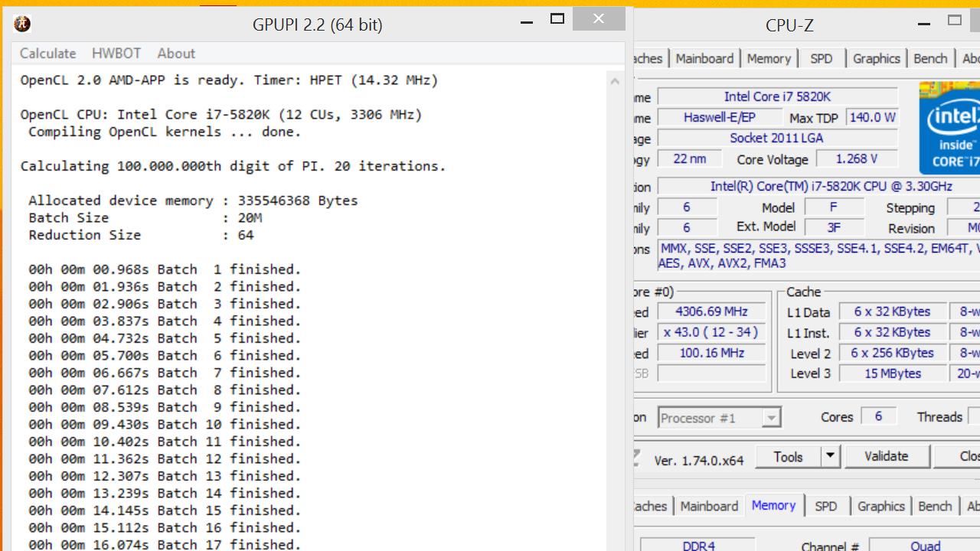Click the Level 2 cache value 6 x 256 KBytes
This screenshot has width=980, height=551.
click(892, 353)
